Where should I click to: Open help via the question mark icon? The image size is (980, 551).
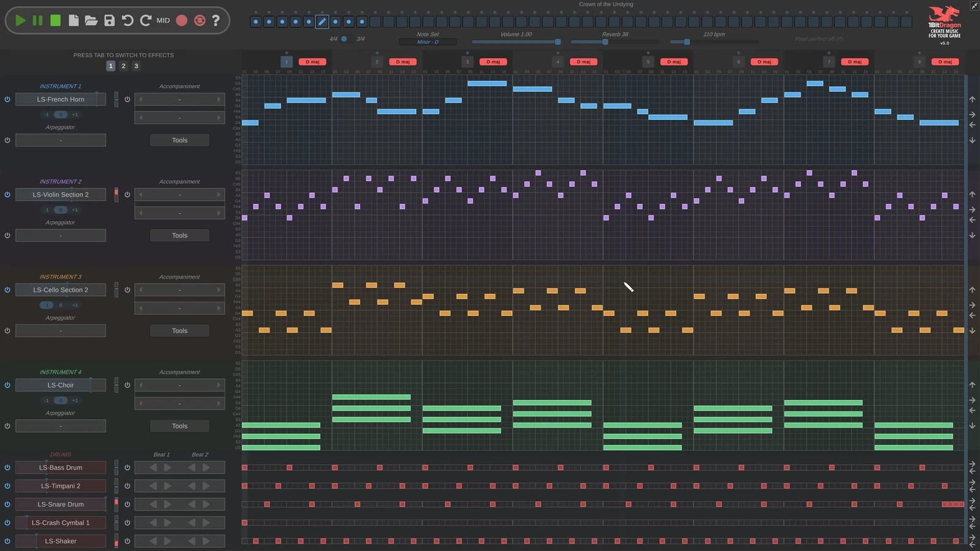216,20
